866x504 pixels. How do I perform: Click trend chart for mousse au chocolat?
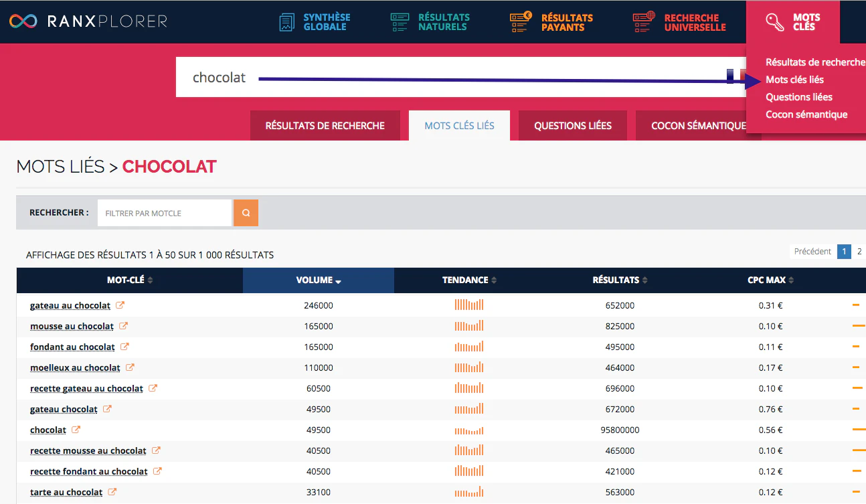(x=469, y=325)
